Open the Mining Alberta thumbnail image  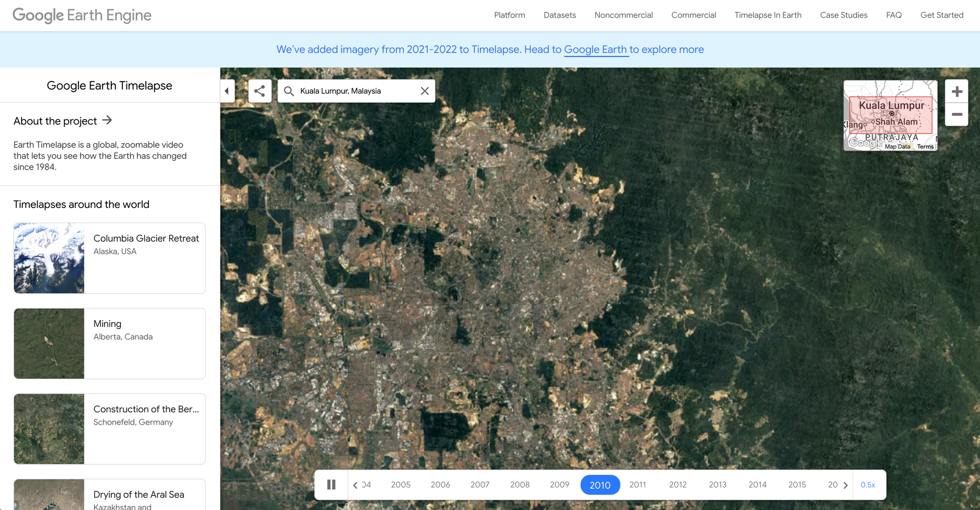click(x=49, y=343)
